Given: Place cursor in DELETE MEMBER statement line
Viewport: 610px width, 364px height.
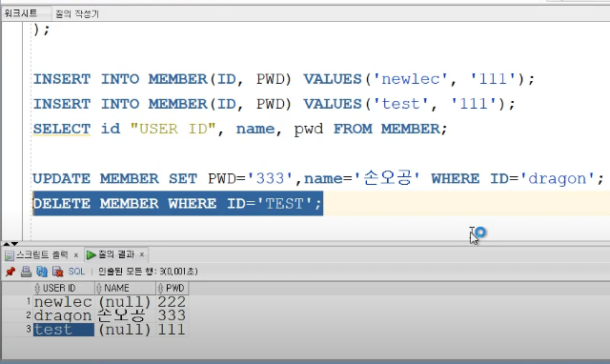Looking at the screenshot, I should coord(178,203).
